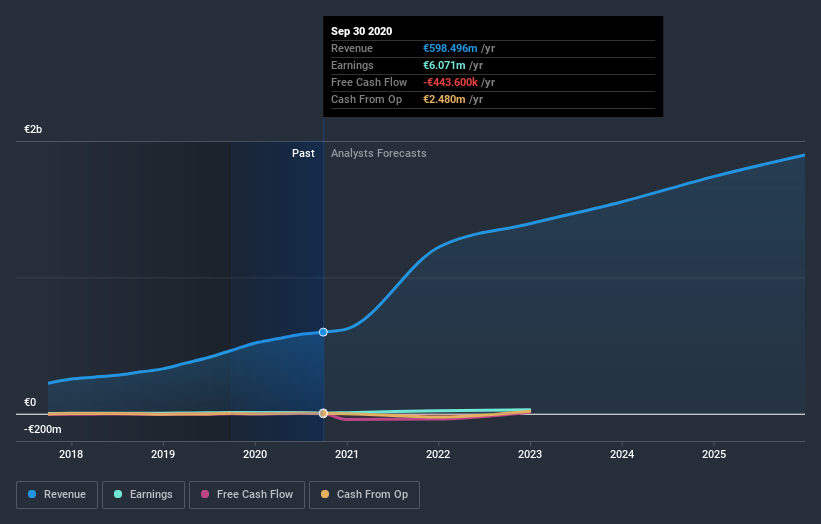Click the 2024 x-axis label
This screenshot has width=821, height=524.
(622, 454)
